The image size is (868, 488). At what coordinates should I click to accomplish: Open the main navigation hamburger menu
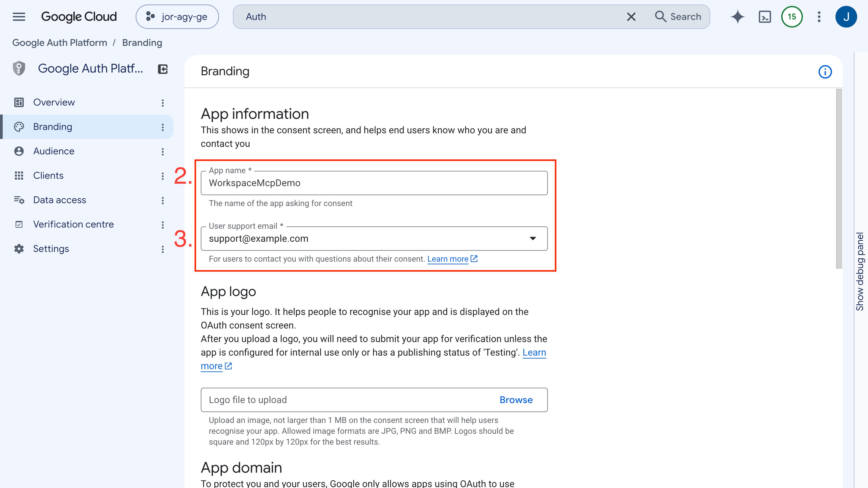pyautogui.click(x=19, y=16)
